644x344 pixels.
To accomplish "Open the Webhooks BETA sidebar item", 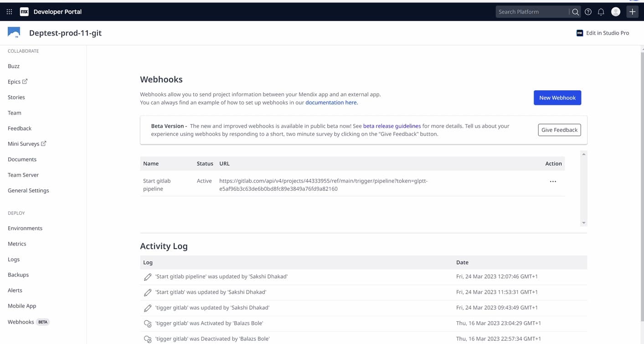I will 21,322.
